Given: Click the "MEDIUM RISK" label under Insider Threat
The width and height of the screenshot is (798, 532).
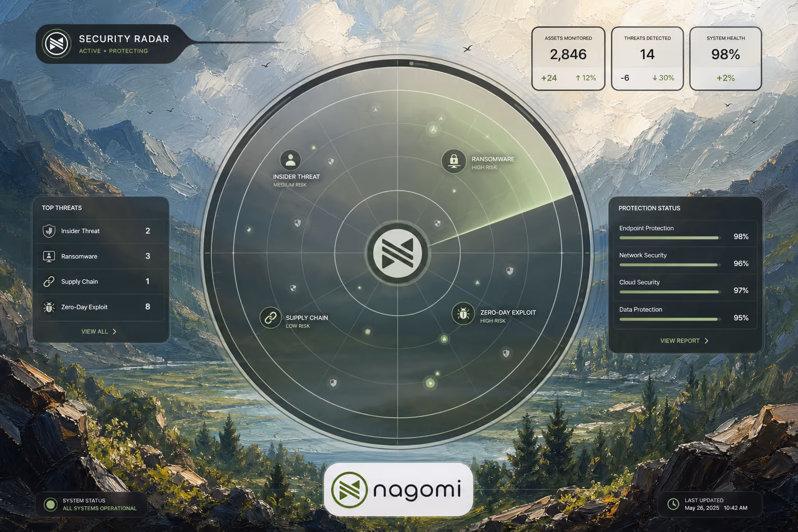Looking at the screenshot, I should coord(290,185).
